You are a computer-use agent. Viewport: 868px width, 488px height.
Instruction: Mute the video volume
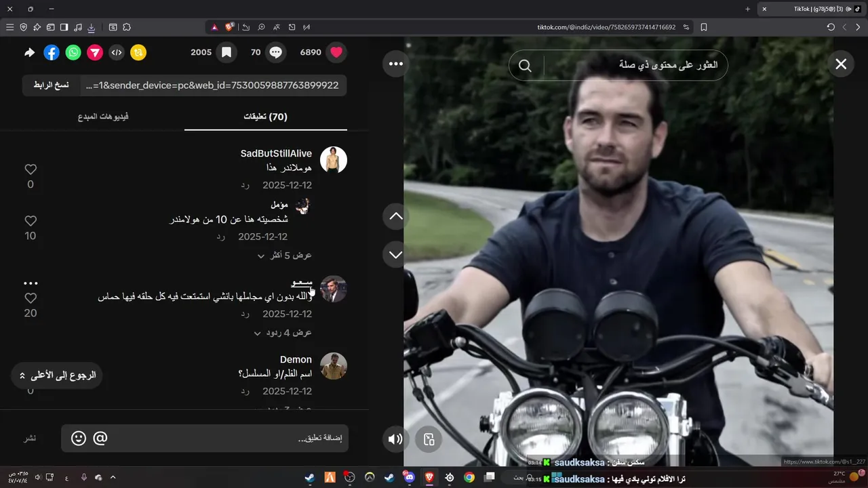point(395,439)
